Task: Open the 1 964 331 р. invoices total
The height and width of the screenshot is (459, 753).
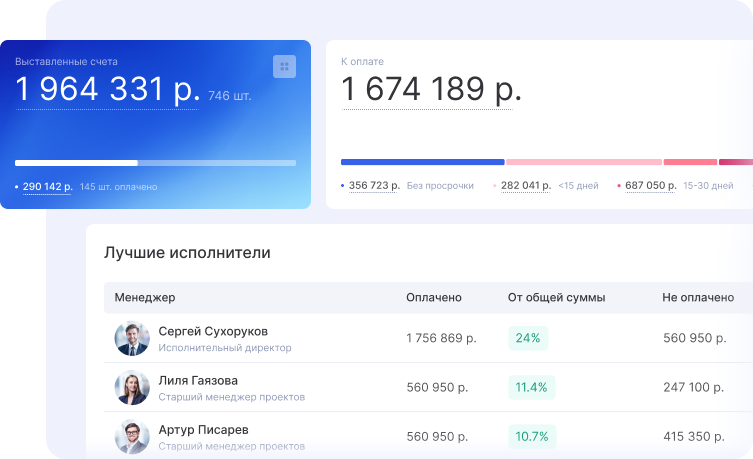Action: pyautogui.click(x=107, y=90)
